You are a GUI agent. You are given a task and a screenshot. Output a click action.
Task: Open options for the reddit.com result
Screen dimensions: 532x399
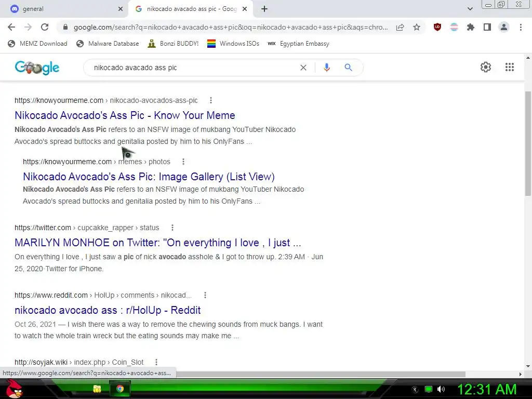(205, 295)
